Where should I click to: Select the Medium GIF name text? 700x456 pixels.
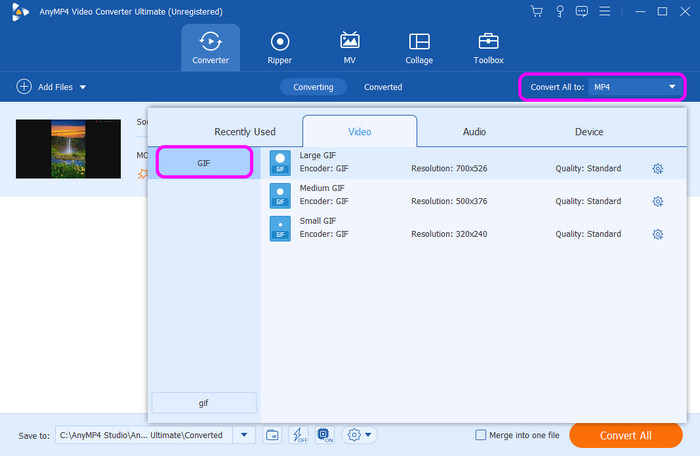[x=322, y=188]
